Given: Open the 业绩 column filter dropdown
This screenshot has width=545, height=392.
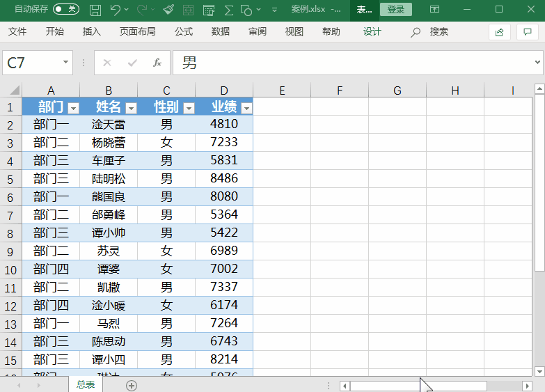Looking at the screenshot, I should click(247, 108).
